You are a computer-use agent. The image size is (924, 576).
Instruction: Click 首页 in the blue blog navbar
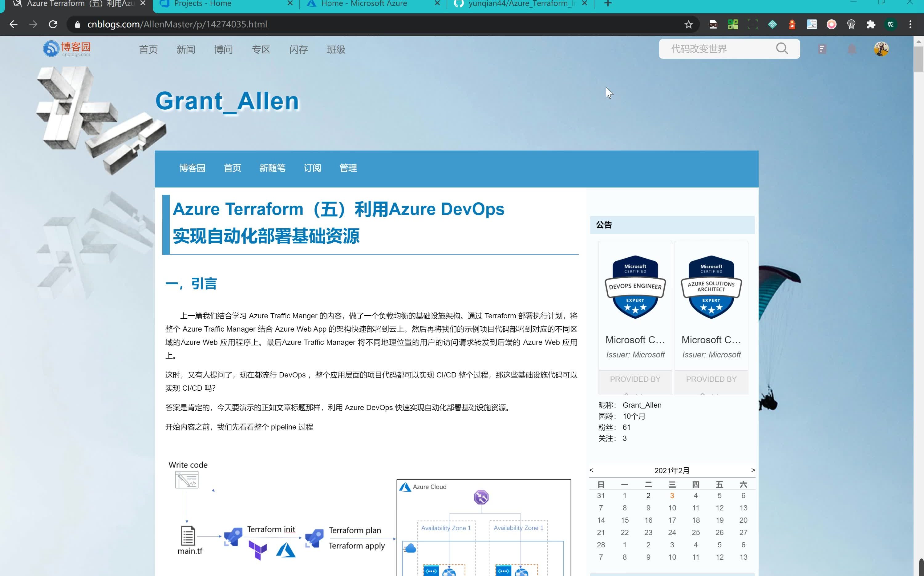tap(233, 168)
